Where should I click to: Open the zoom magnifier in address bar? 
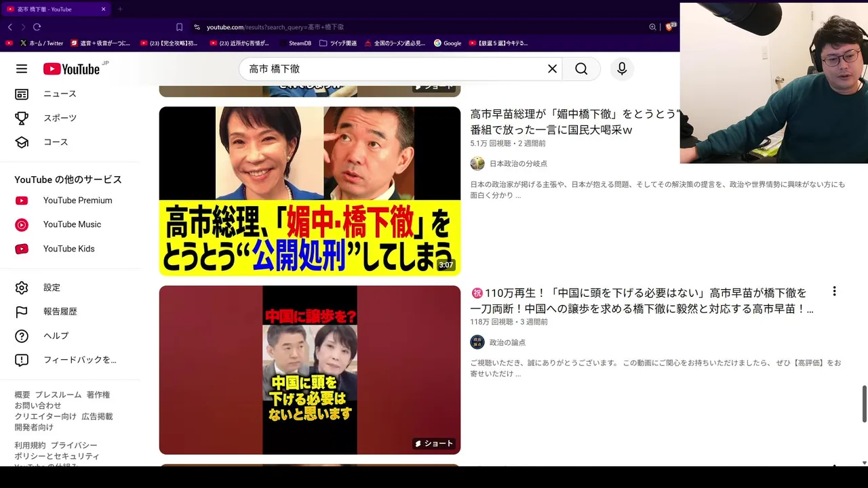pyautogui.click(x=652, y=27)
